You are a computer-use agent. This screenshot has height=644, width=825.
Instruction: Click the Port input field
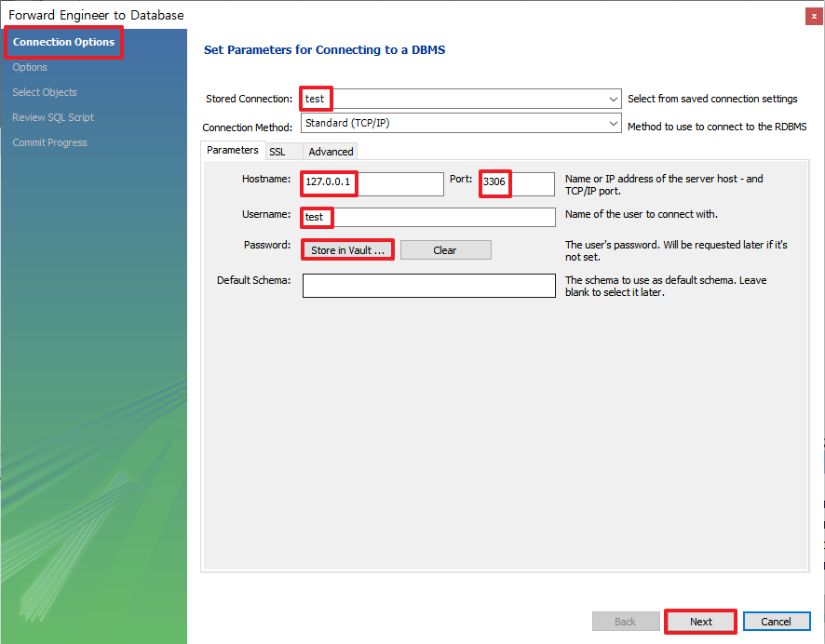[518, 183]
